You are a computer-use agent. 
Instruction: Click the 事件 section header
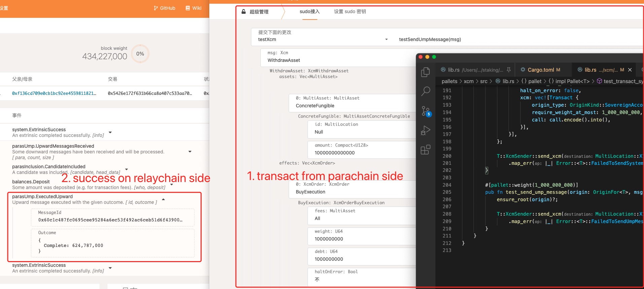(17, 115)
